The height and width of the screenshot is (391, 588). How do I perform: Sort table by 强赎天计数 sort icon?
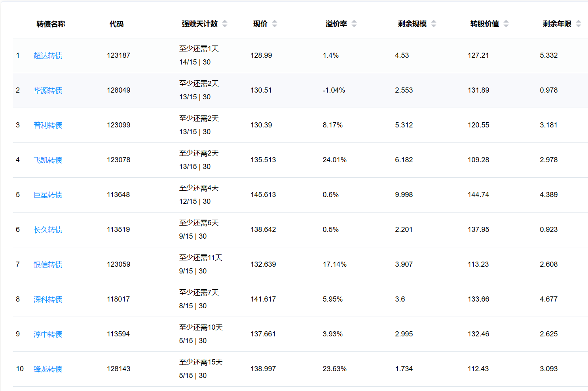[x=225, y=24]
